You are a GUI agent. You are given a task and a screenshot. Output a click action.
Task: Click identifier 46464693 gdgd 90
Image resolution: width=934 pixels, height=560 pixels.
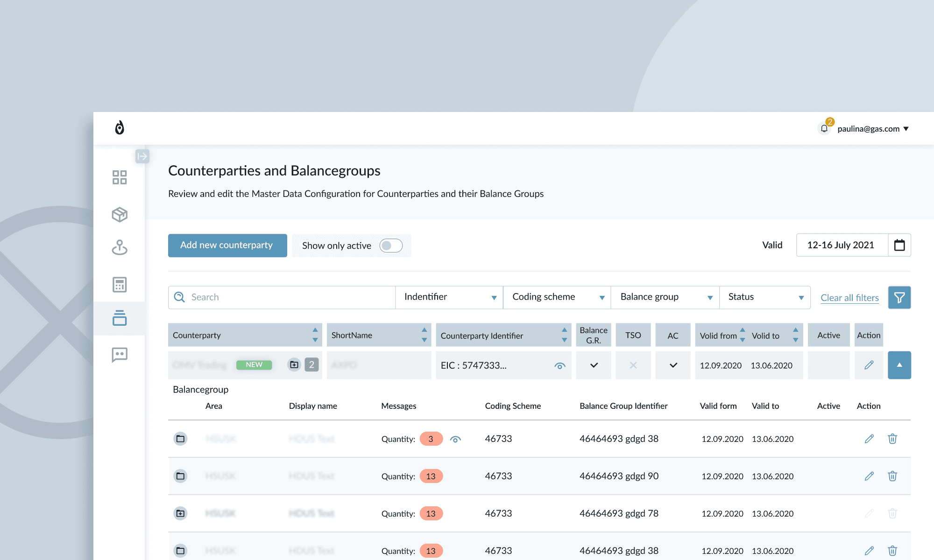(619, 476)
